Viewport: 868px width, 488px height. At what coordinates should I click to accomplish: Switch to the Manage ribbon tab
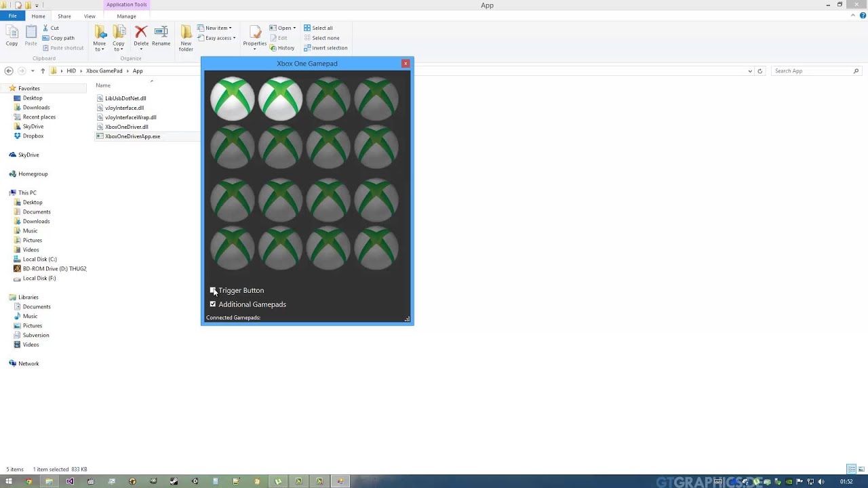pyautogui.click(x=126, y=16)
